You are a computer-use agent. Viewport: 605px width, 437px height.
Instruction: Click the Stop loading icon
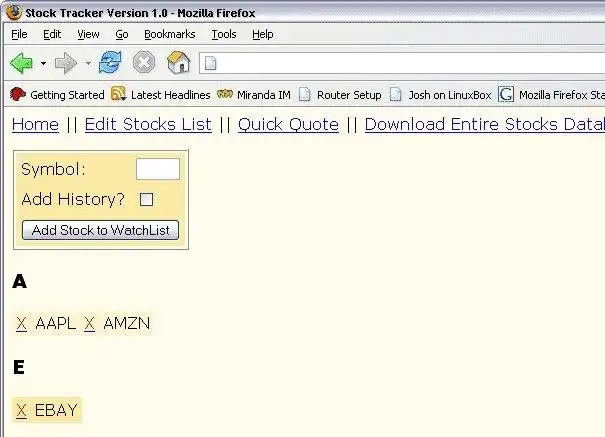pos(144,62)
